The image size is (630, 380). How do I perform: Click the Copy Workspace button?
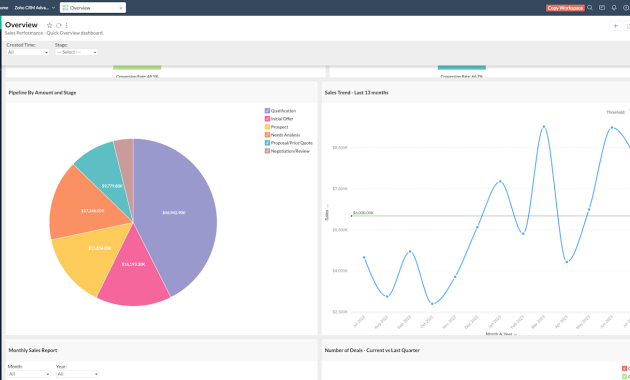click(x=565, y=8)
